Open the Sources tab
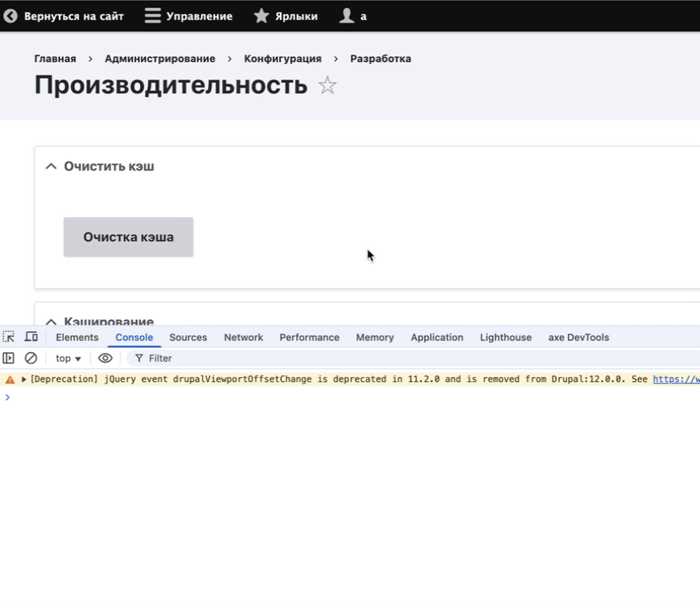 click(188, 337)
